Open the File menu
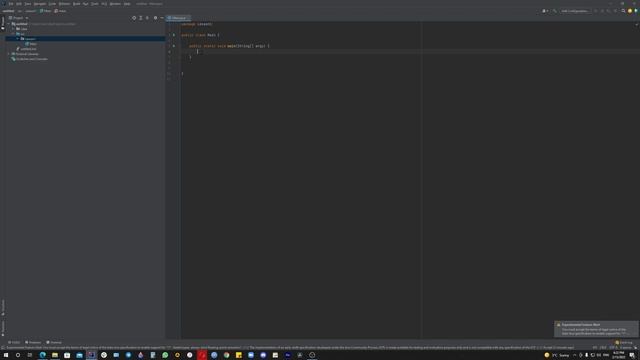640x360 pixels. pos(11,4)
